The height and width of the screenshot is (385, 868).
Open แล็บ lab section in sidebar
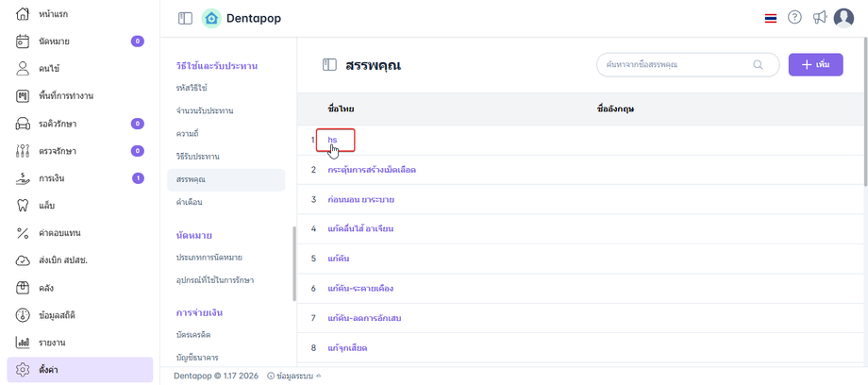click(46, 205)
